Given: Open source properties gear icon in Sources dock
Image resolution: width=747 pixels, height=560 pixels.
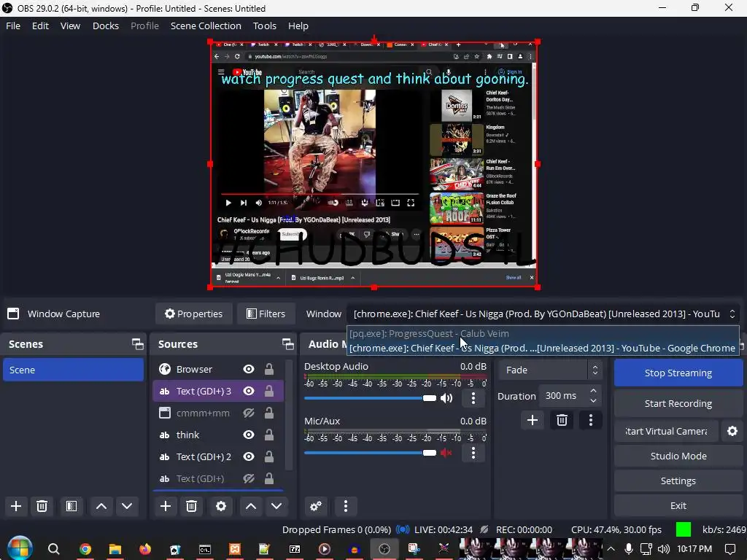Looking at the screenshot, I should coord(221,506).
